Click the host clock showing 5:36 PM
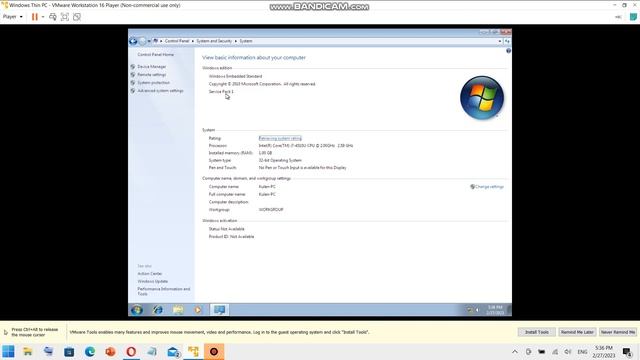The width and height of the screenshot is (640, 360). (604, 352)
